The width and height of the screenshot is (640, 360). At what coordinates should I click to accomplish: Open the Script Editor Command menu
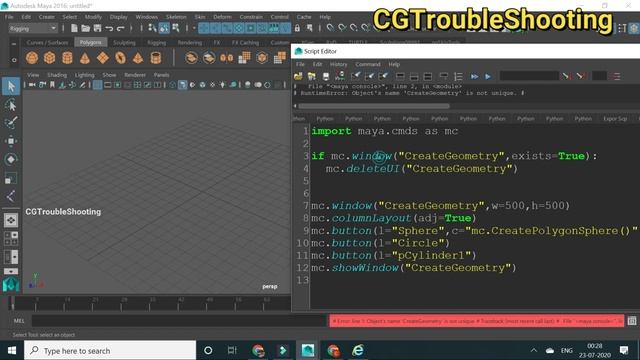pyautogui.click(x=367, y=64)
